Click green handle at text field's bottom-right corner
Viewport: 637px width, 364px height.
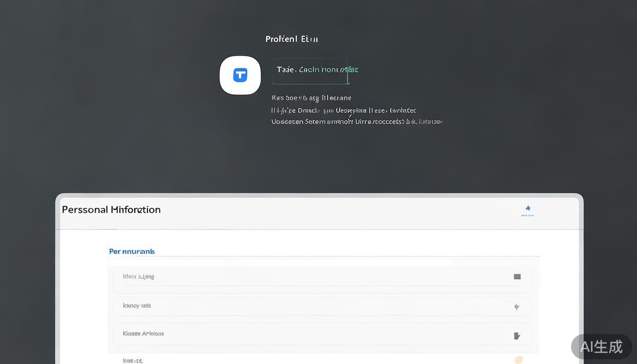click(348, 83)
